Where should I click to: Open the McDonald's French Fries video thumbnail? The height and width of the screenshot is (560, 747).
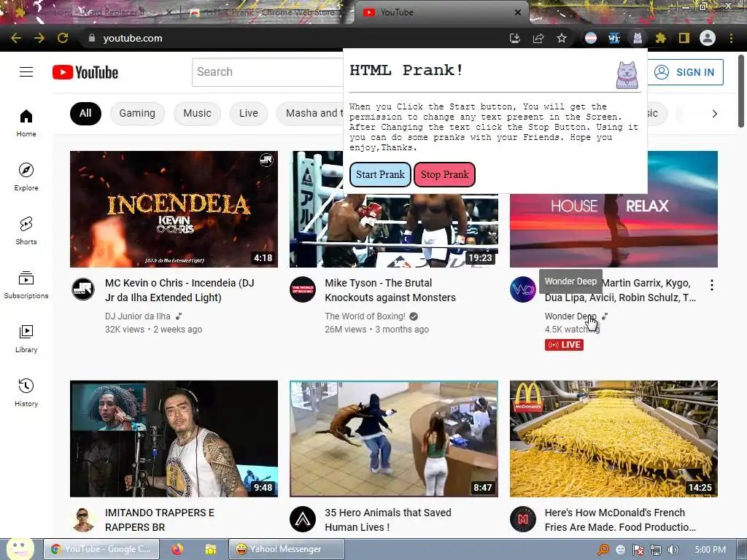click(x=614, y=438)
